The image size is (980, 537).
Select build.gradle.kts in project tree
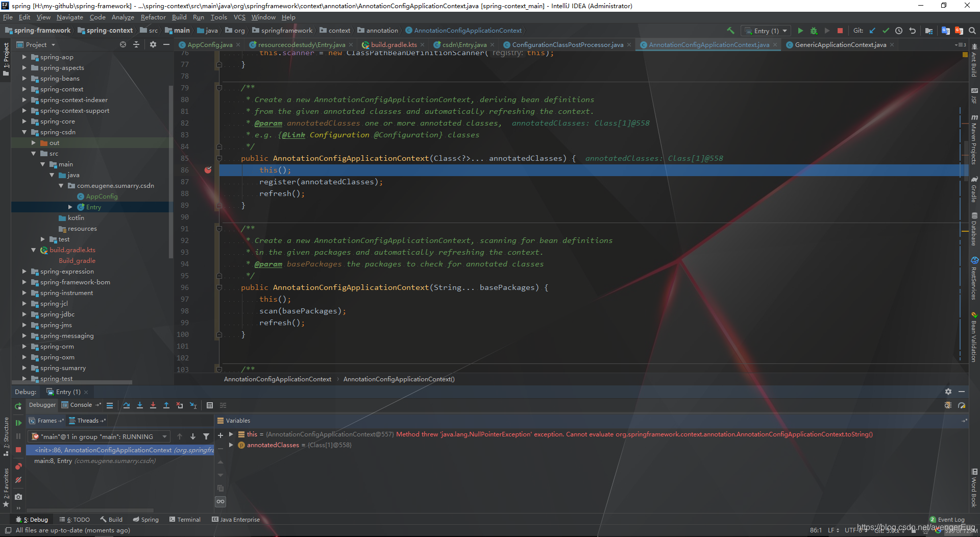72,250
